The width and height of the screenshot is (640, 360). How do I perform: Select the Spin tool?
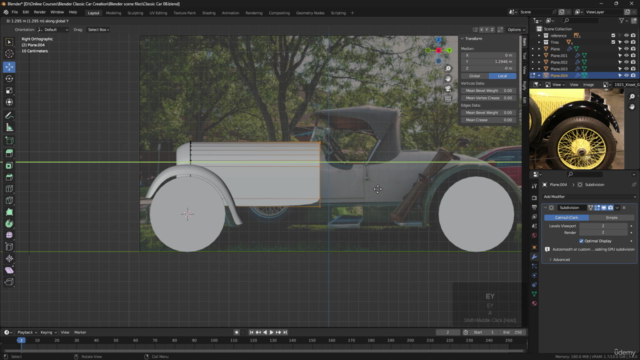click(x=9, y=224)
